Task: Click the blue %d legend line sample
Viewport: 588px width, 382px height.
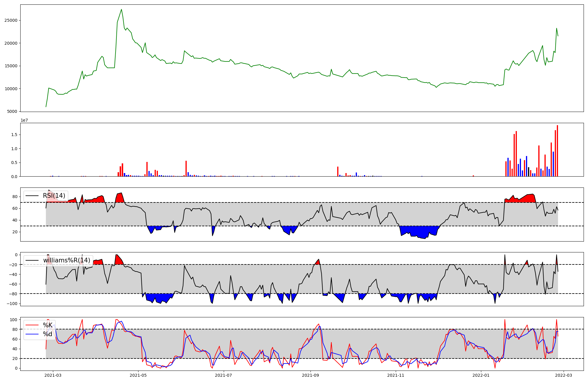Action: coord(32,334)
